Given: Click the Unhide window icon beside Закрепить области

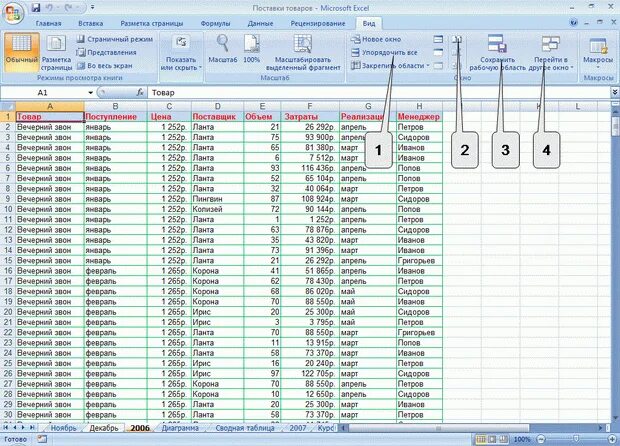Looking at the screenshot, I should tap(438, 66).
